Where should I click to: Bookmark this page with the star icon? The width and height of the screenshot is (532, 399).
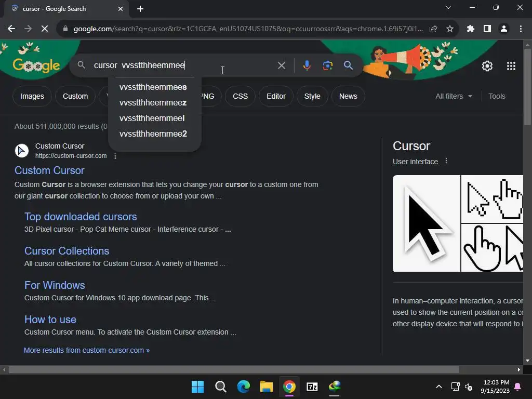450,29
